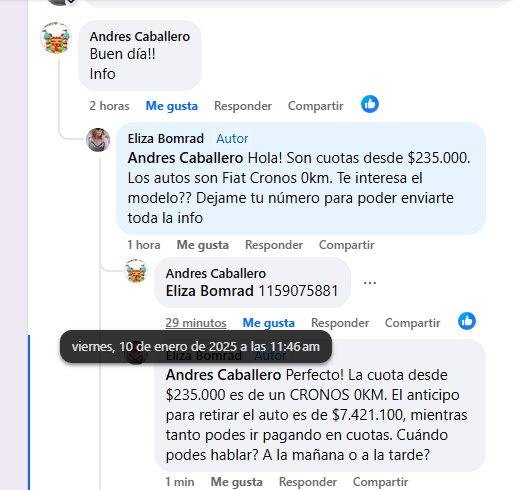The width and height of the screenshot is (513, 490).
Task: Open Andres Caballero's avatar on the top comment
Action: click(56, 38)
